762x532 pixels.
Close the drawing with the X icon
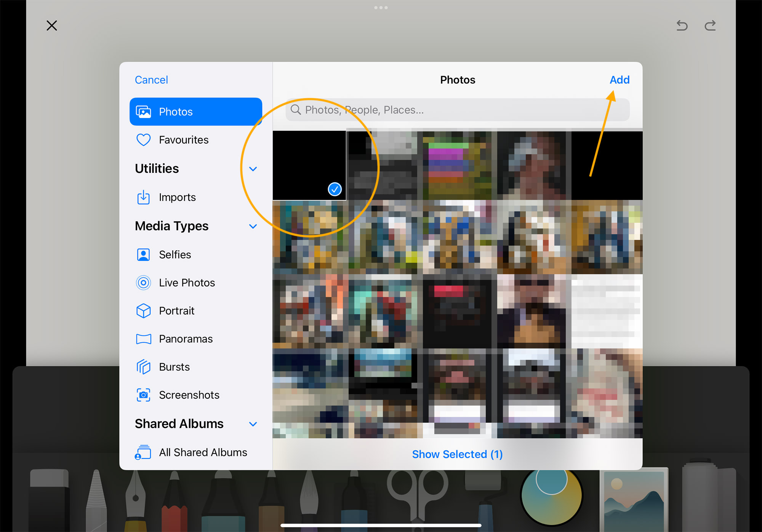tap(52, 26)
